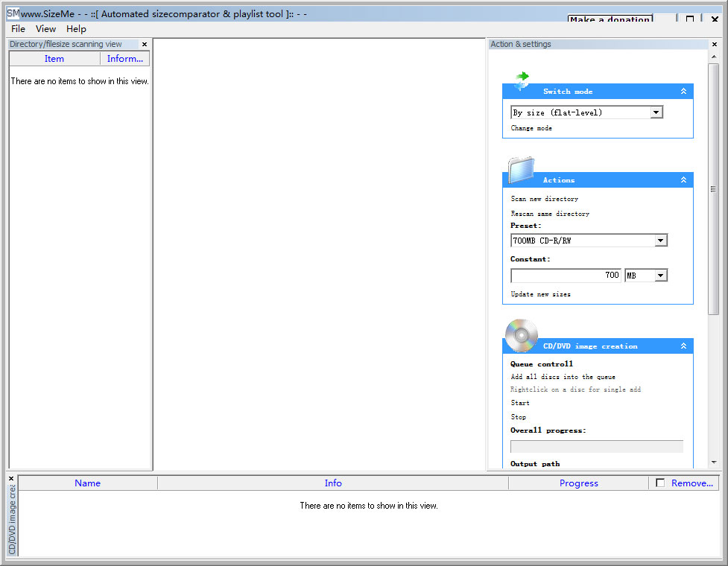Collapse the Actions section
Image resolution: width=728 pixels, height=566 pixels.
(683, 180)
